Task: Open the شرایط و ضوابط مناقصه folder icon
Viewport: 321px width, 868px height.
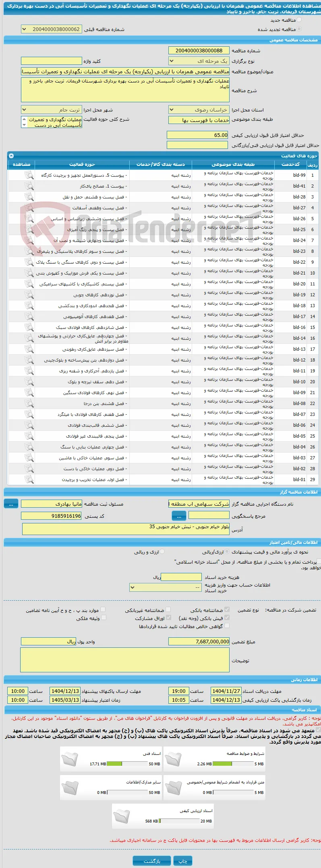Action: click(173, 759)
